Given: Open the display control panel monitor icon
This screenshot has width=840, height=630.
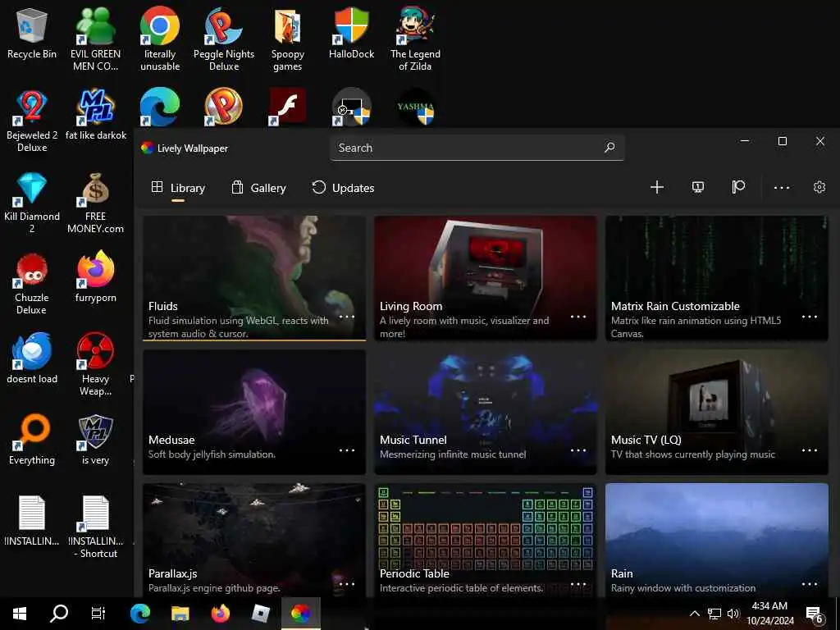Looking at the screenshot, I should pyautogui.click(x=697, y=187).
